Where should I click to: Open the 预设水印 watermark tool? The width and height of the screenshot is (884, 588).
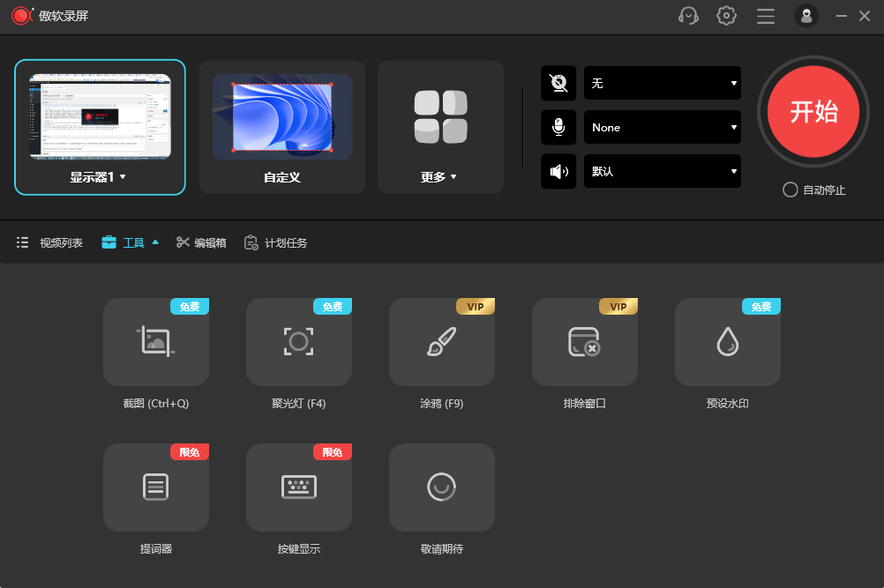(728, 342)
